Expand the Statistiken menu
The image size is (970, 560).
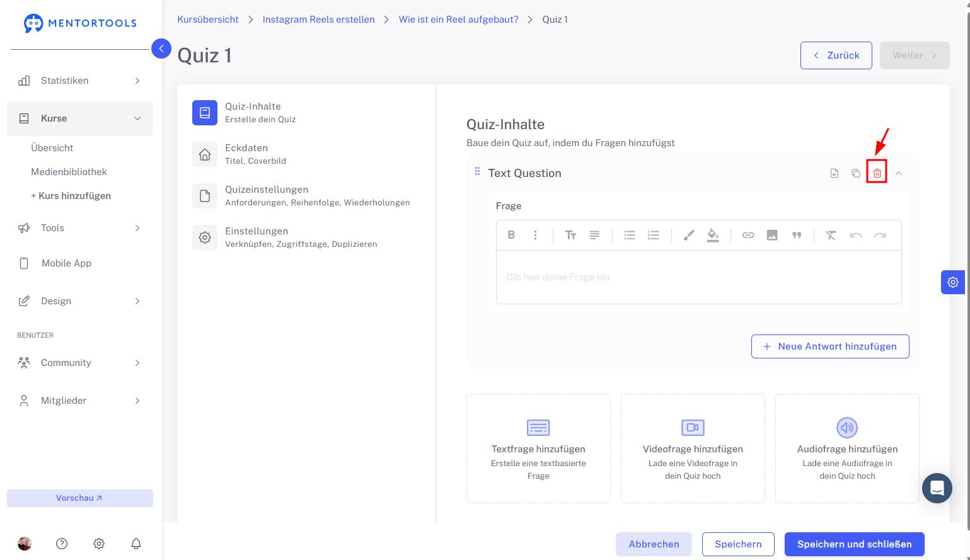(x=80, y=81)
